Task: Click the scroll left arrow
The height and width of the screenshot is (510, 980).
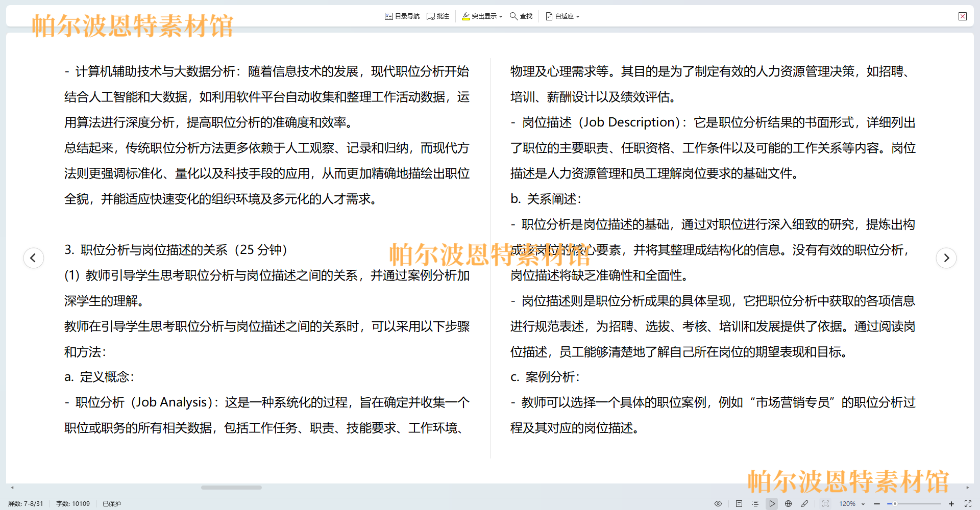Action: 12,488
